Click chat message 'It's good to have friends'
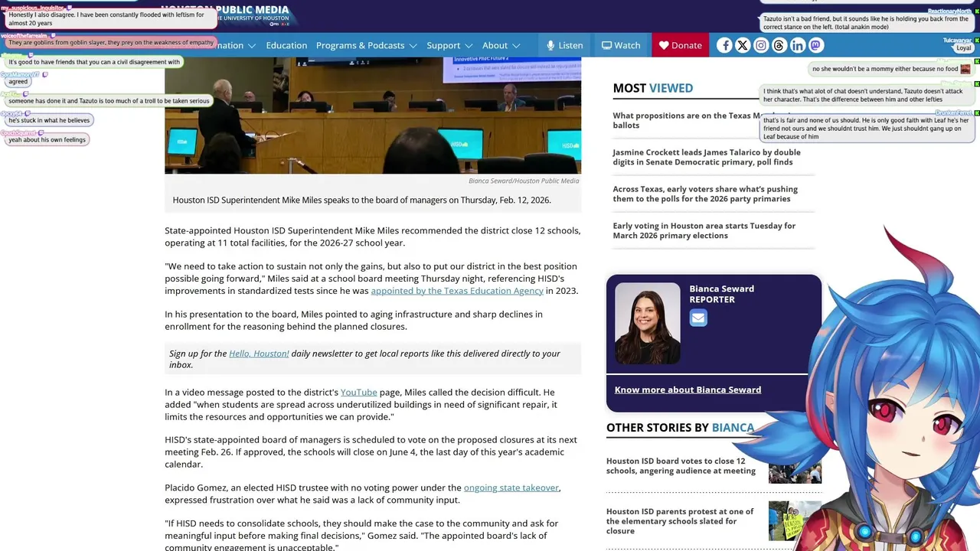Image resolution: width=980 pixels, height=551 pixels. pos(94,62)
